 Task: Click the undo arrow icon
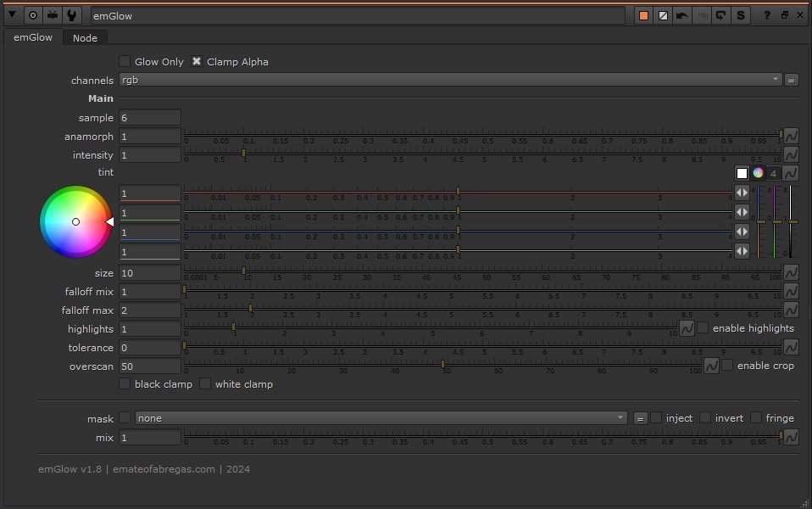click(681, 15)
